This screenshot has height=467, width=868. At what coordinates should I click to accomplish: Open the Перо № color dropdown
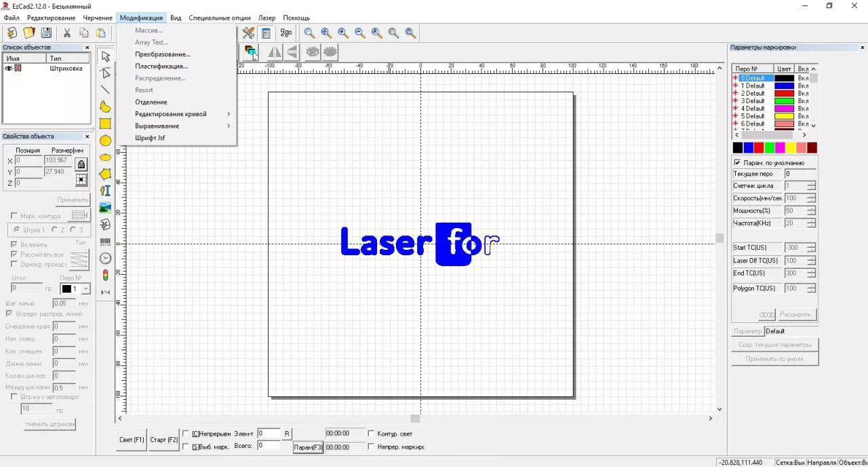[85, 289]
